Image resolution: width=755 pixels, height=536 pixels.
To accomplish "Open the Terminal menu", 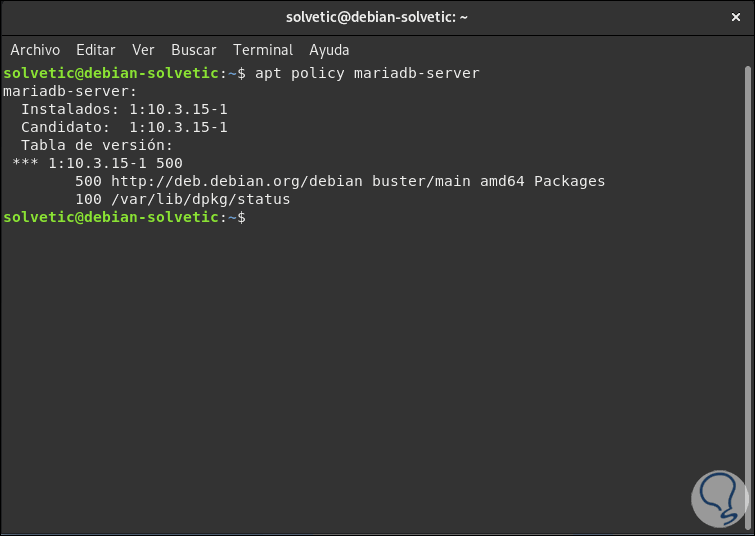I will (x=263, y=50).
